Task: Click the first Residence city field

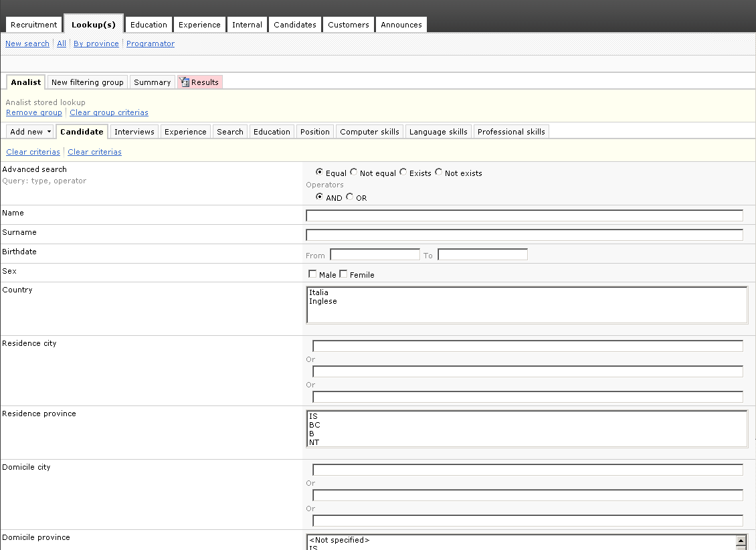Action: (528, 346)
